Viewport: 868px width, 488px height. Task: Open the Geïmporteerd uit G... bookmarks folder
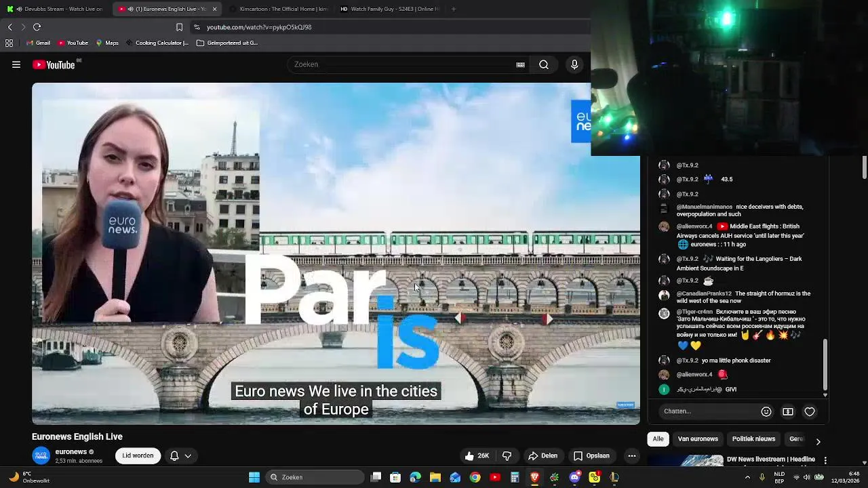227,43
